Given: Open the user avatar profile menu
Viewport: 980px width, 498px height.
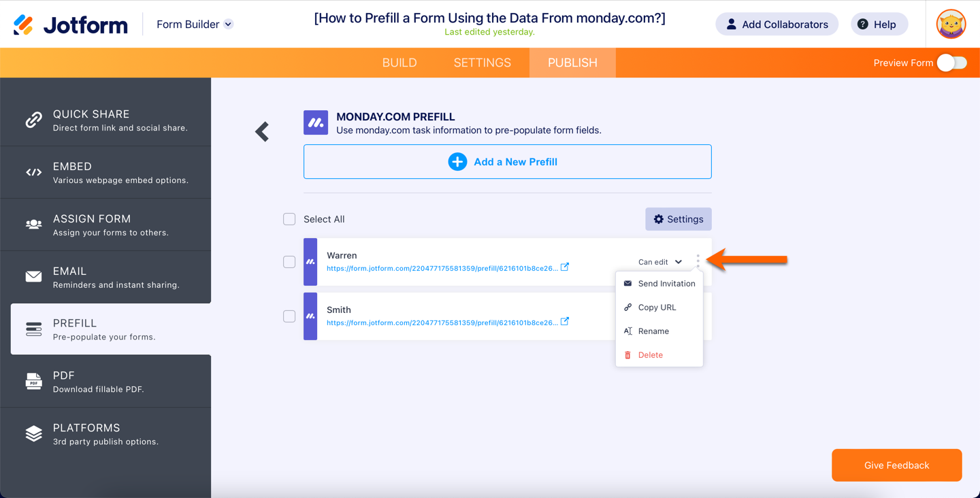Looking at the screenshot, I should pos(951,24).
